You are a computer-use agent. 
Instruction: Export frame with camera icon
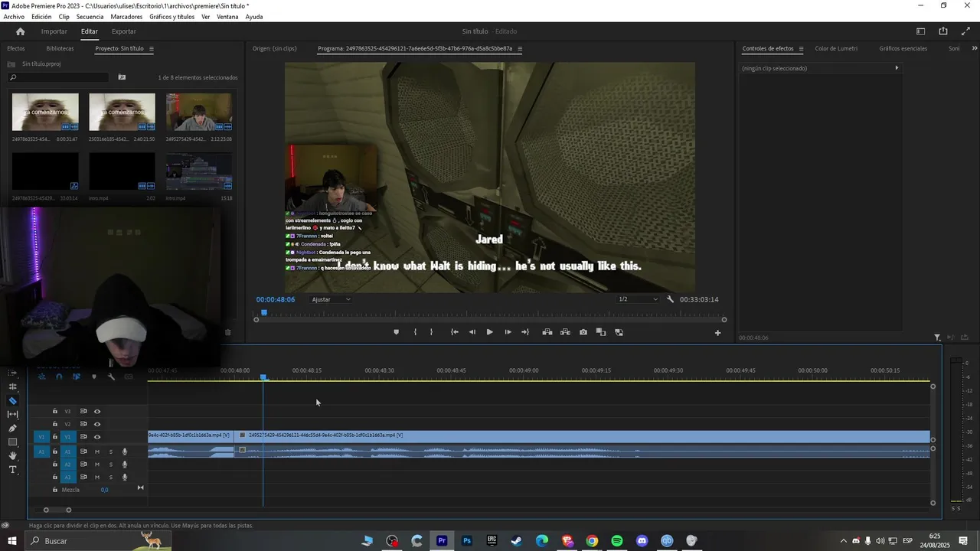(x=583, y=332)
